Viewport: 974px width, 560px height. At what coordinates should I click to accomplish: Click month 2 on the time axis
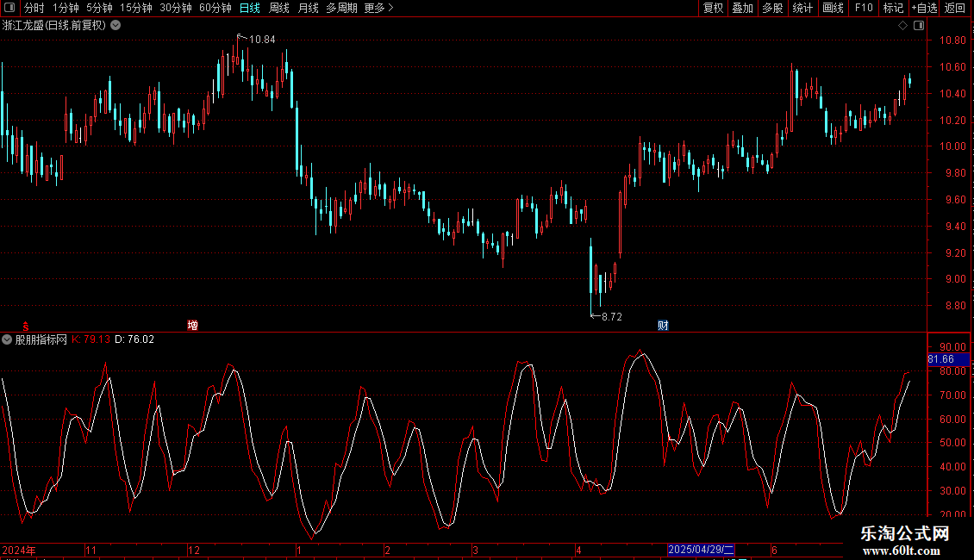pyautogui.click(x=387, y=550)
